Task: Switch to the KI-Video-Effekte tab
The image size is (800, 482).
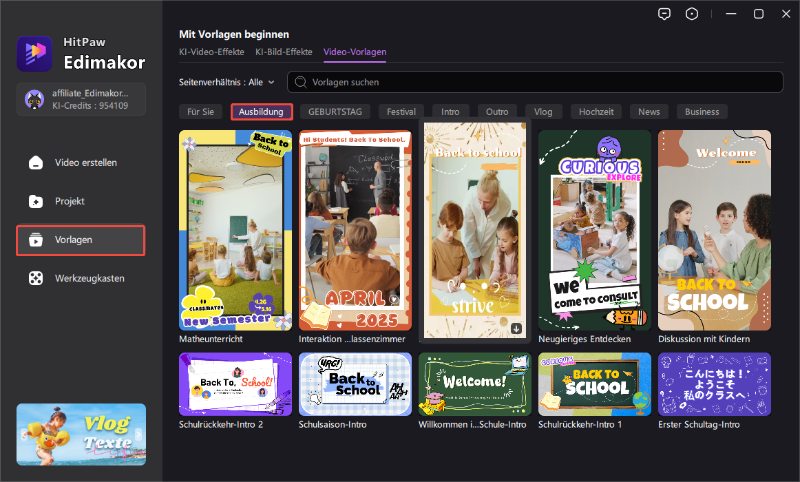Action: tap(210, 51)
